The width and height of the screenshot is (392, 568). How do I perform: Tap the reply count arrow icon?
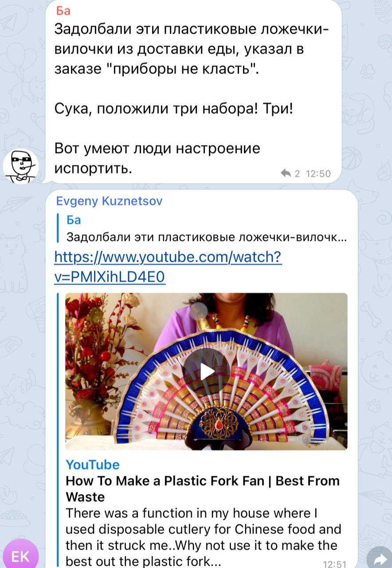pyautogui.click(x=286, y=174)
